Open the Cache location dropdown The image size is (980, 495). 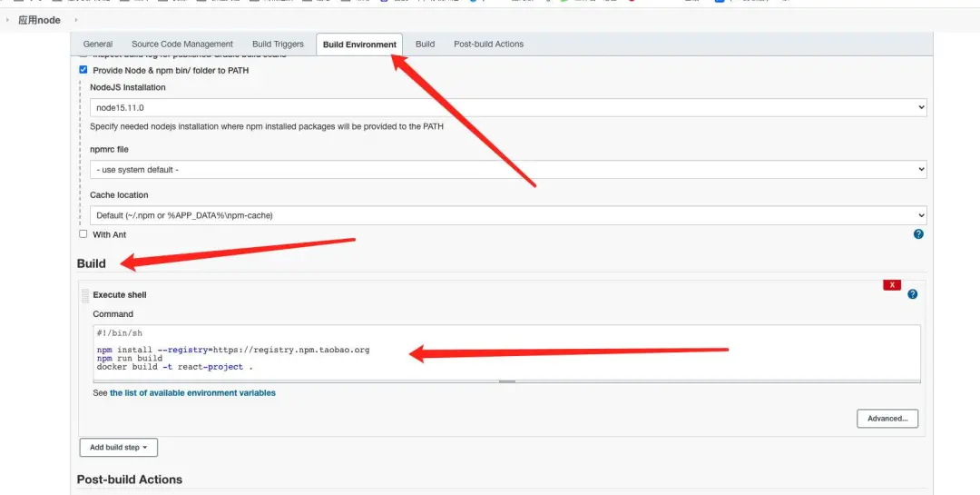coord(508,215)
